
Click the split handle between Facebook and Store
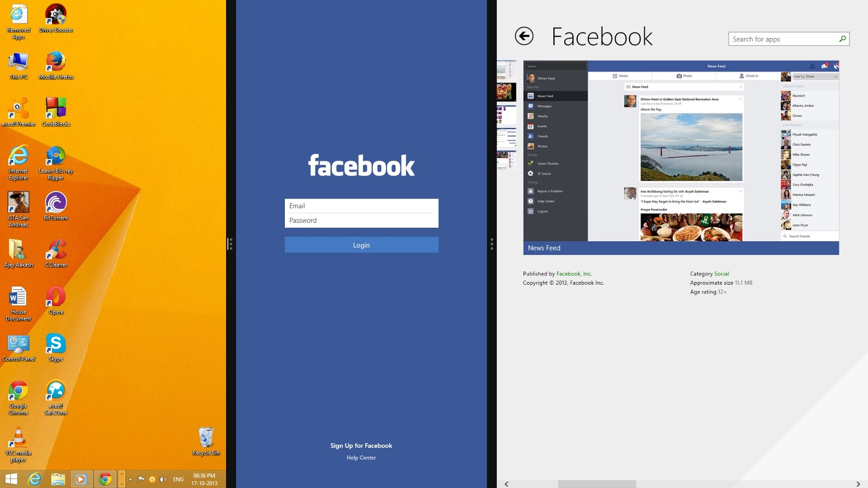pos(492,244)
